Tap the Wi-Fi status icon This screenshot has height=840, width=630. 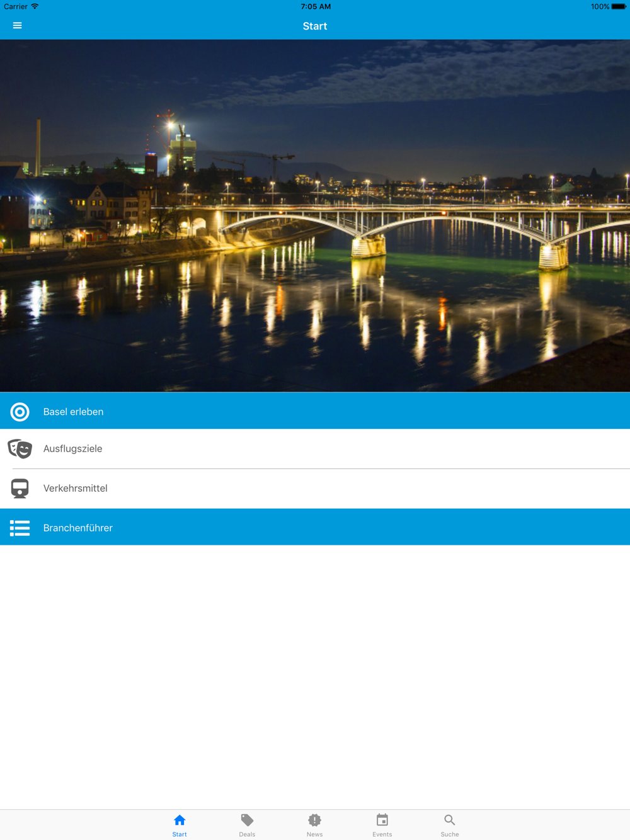pyautogui.click(x=35, y=6)
